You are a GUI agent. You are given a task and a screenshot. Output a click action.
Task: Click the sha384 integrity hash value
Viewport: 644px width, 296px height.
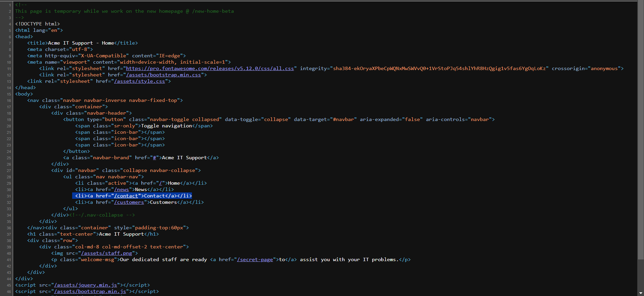(x=439, y=68)
